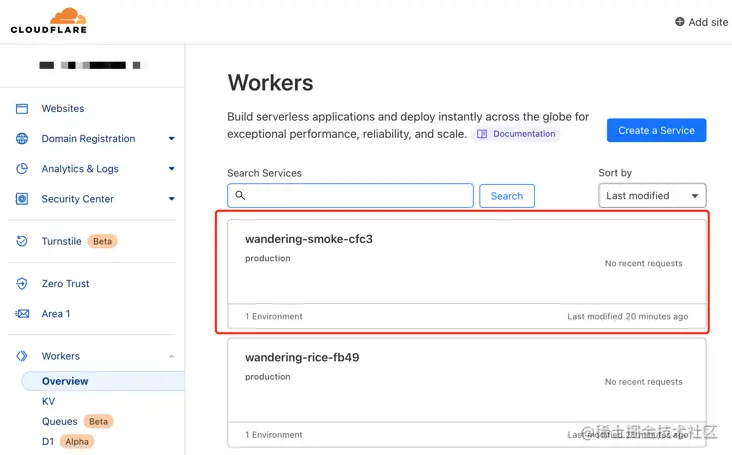Click the Zero Trust shield icon
The height and width of the screenshot is (455, 732).
22,284
